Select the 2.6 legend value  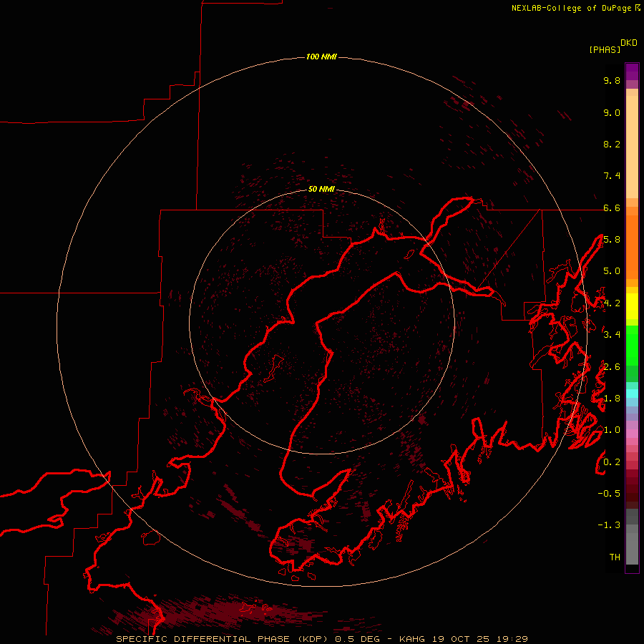click(612, 367)
